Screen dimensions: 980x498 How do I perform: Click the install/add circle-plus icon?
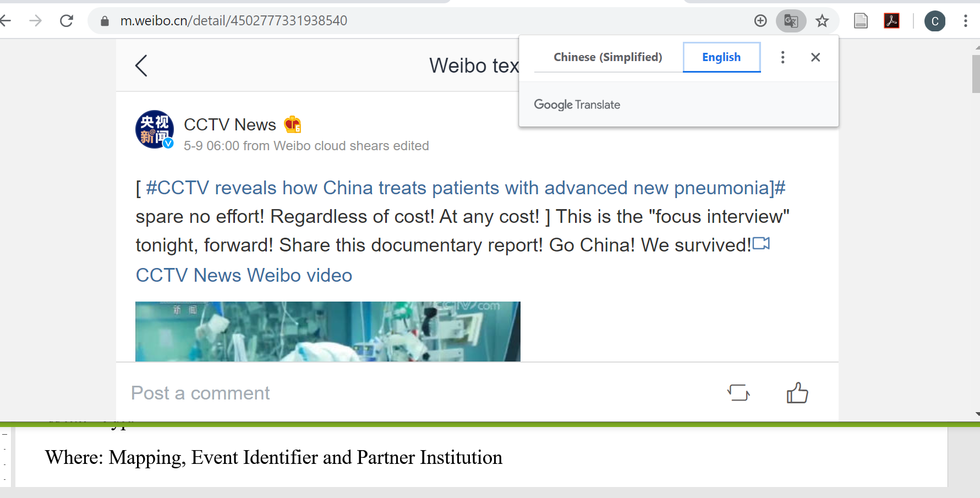point(760,21)
